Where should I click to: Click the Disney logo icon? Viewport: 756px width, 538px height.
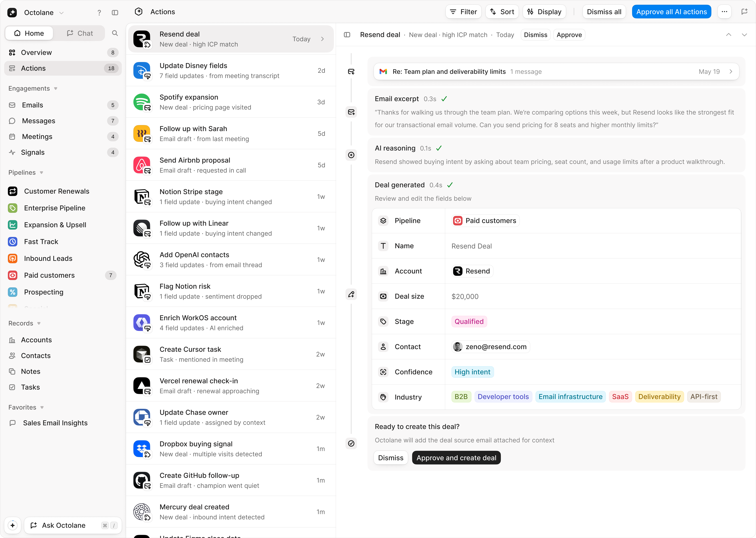click(142, 70)
